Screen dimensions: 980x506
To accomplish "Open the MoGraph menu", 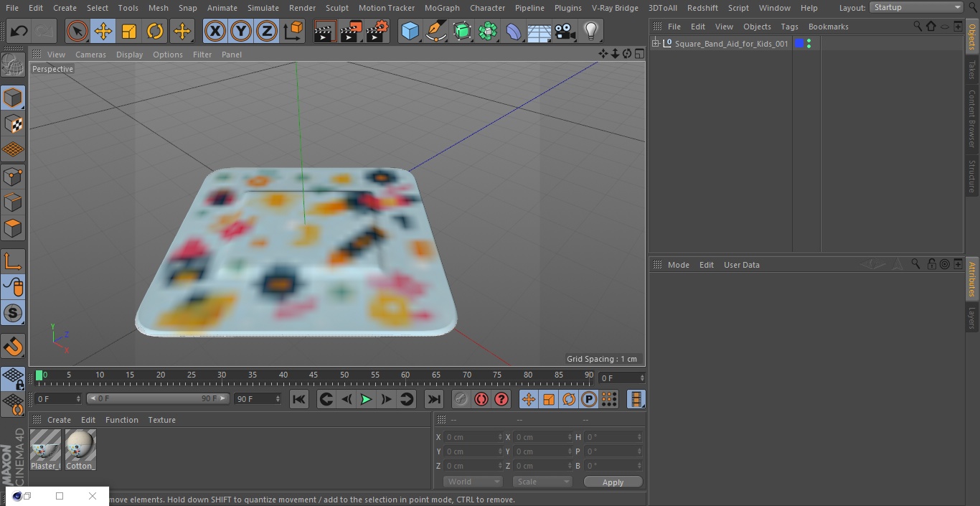I will coord(442,8).
